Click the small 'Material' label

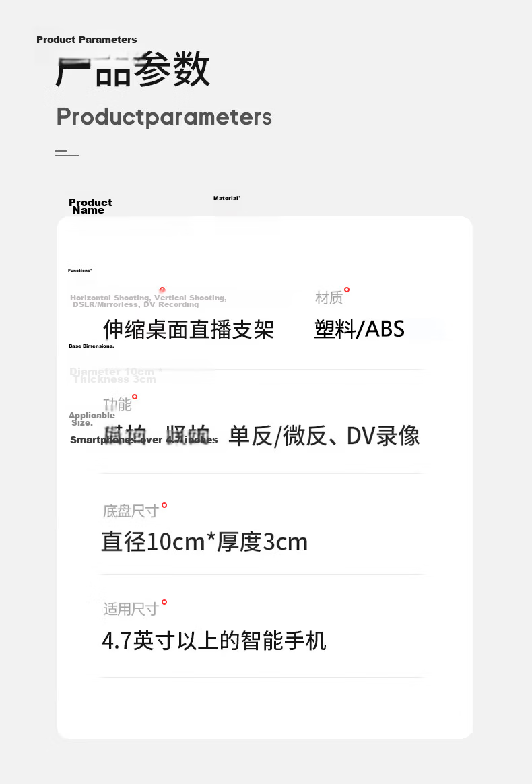227,199
